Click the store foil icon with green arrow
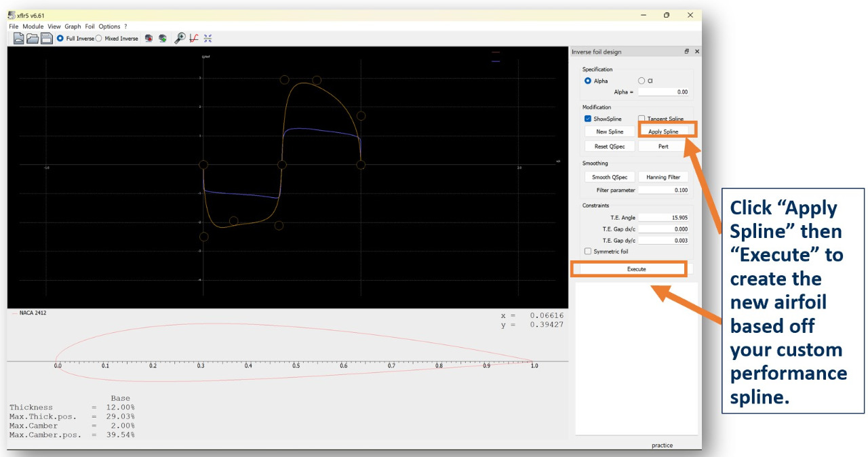Viewport: 868px width, 457px height. 163,39
